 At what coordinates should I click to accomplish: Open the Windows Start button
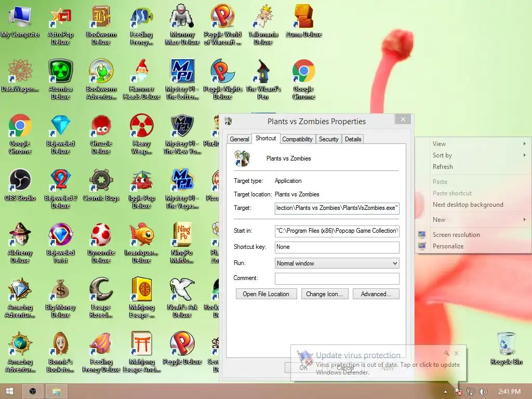(x=9, y=391)
